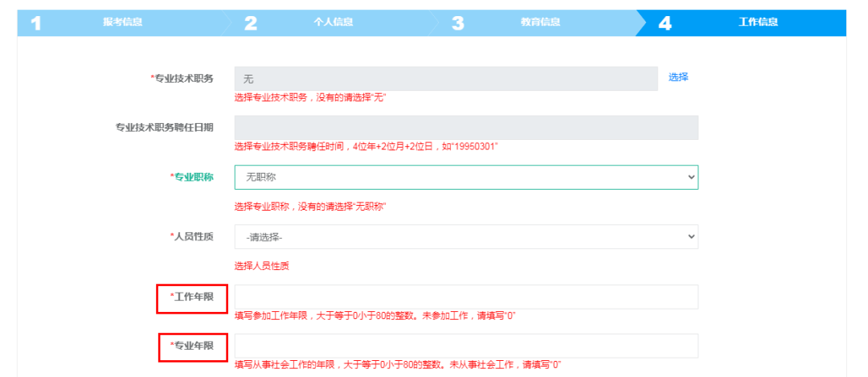Click the arrow on the 人员性质 dropdown

pyautogui.click(x=690, y=237)
